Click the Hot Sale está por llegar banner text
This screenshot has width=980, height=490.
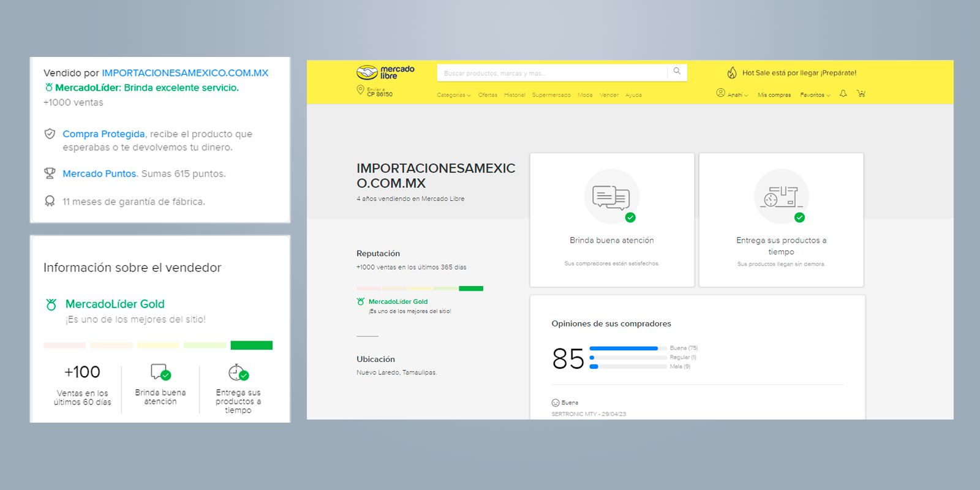[799, 73]
